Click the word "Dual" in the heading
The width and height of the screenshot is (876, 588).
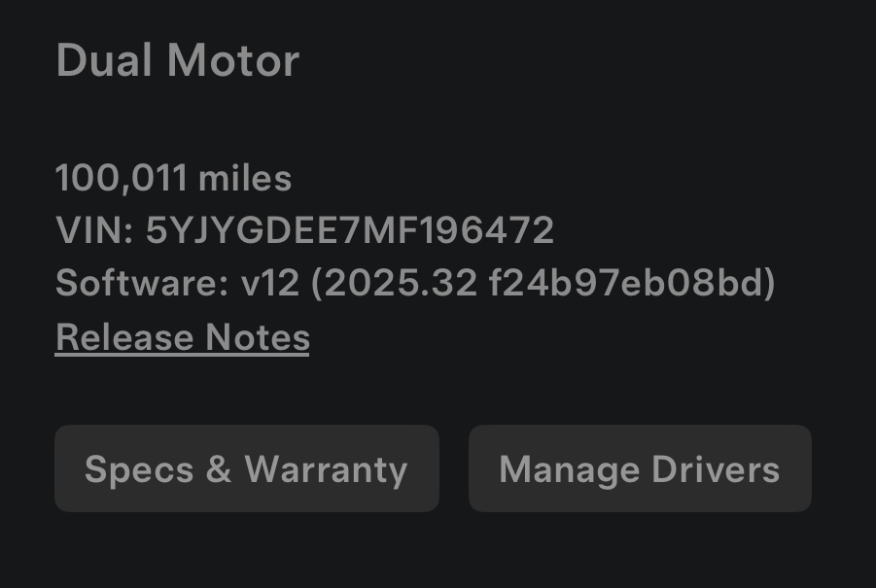click(104, 60)
